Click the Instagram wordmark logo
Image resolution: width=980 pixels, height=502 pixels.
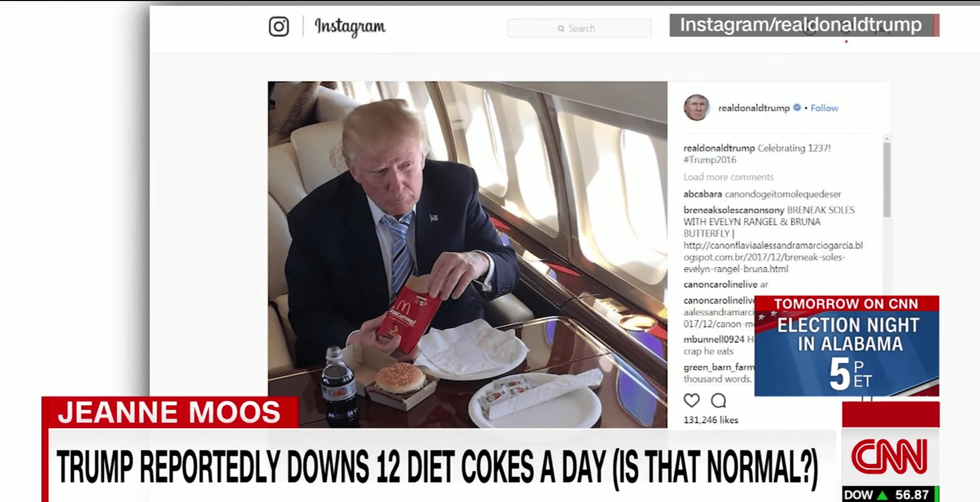350,27
